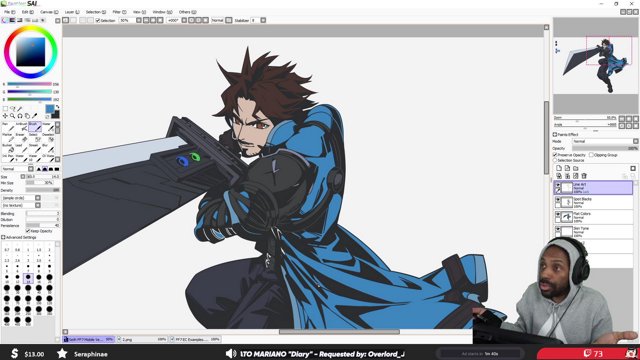Choose the rectangular selection tool
Image resolution: width=640 pixels, height=360 pixels.
click(5, 109)
